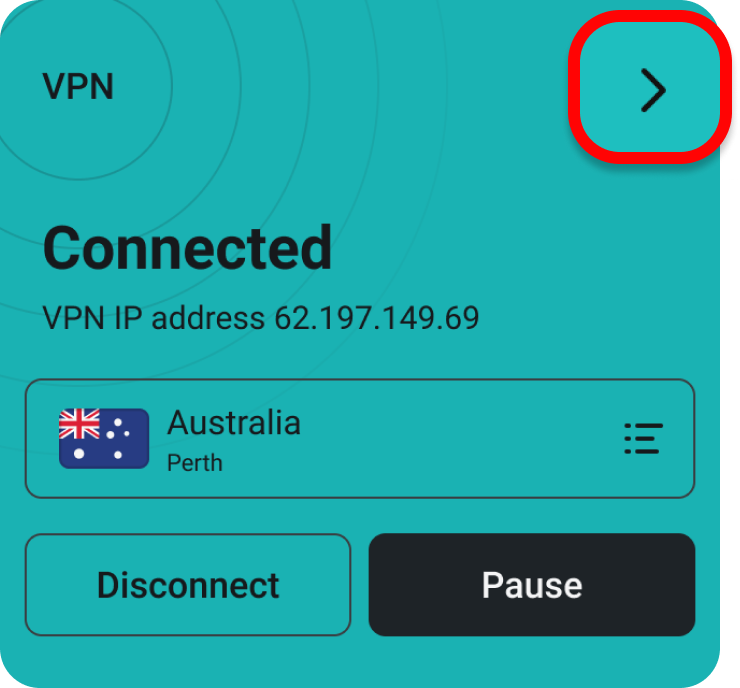Select the Australia Perth location box
This screenshot has width=740, height=688.
click(x=360, y=438)
